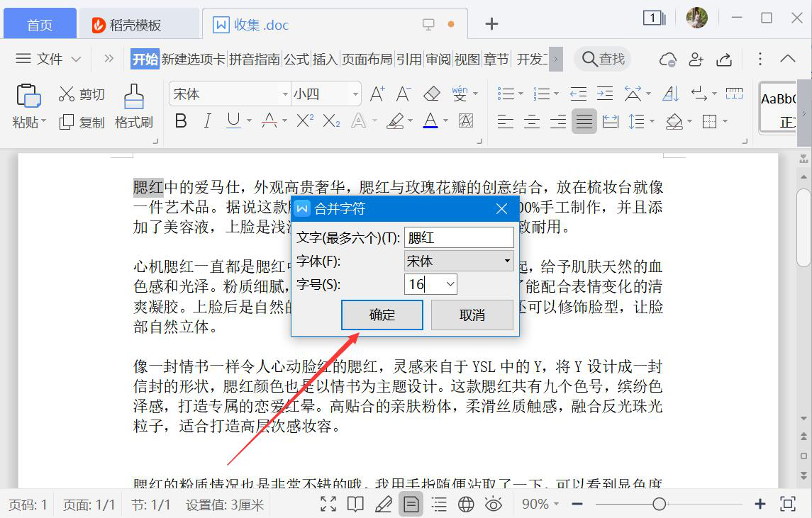Cut the selection with 剪切

(82, 94)
